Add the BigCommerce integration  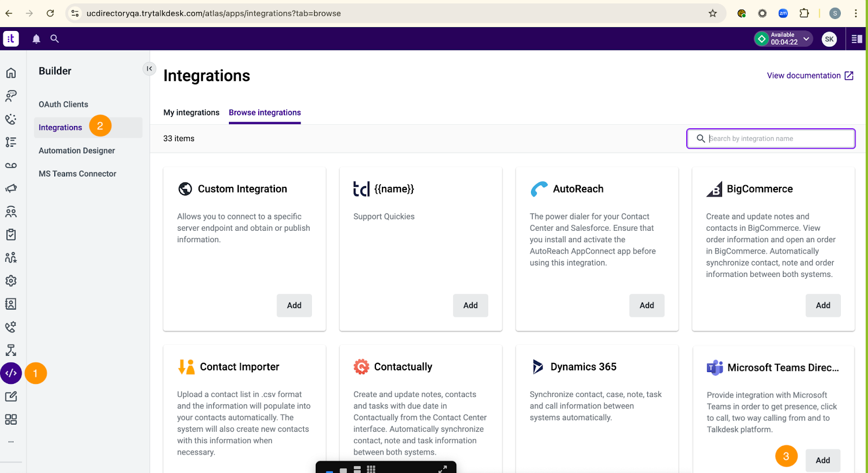click(823, 305)
